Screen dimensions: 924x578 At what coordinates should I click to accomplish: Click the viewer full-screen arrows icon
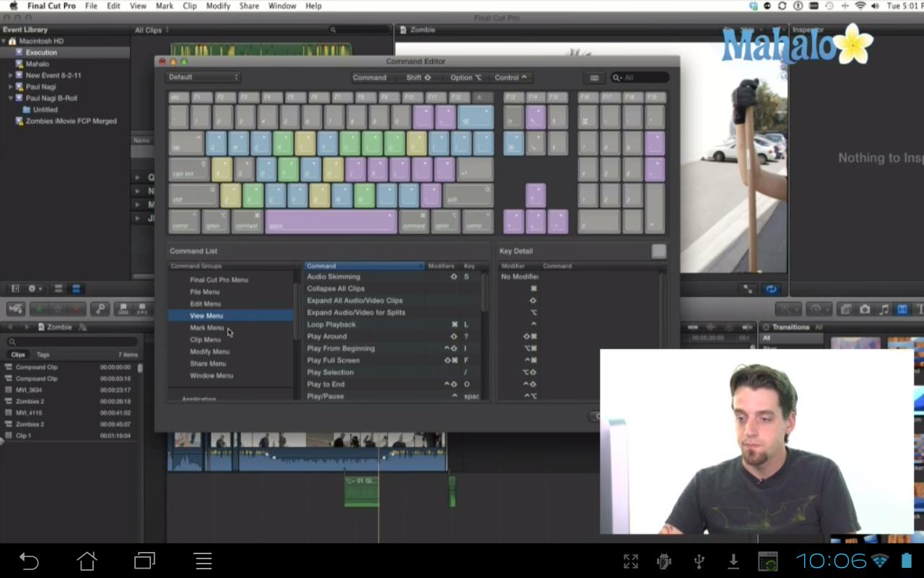point(749,289)
